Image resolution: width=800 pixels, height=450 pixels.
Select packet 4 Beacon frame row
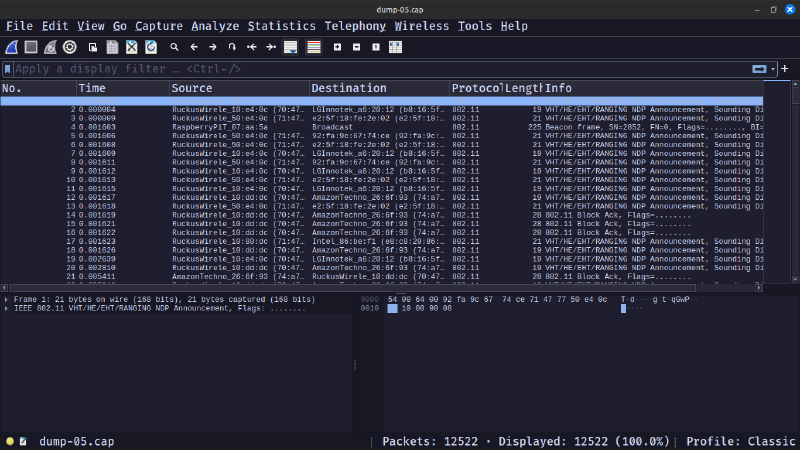[x=382, y=127]
